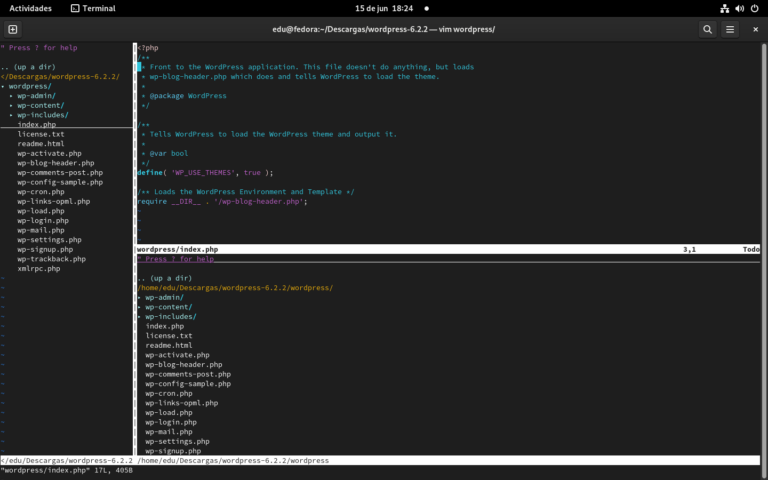This screenshot has height=480, width=768.
Task: Select readme.html in the left tree
Action: pos(41,144)
